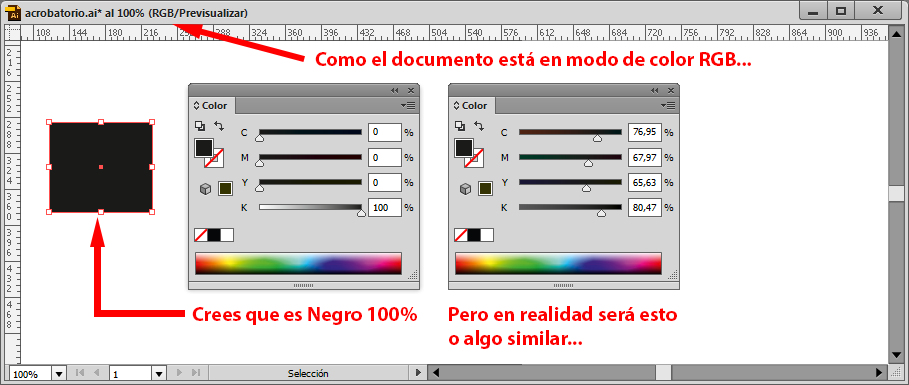The image size is (909, 385).
Task: Click the M value field in left panel
Action: [385, 157]
